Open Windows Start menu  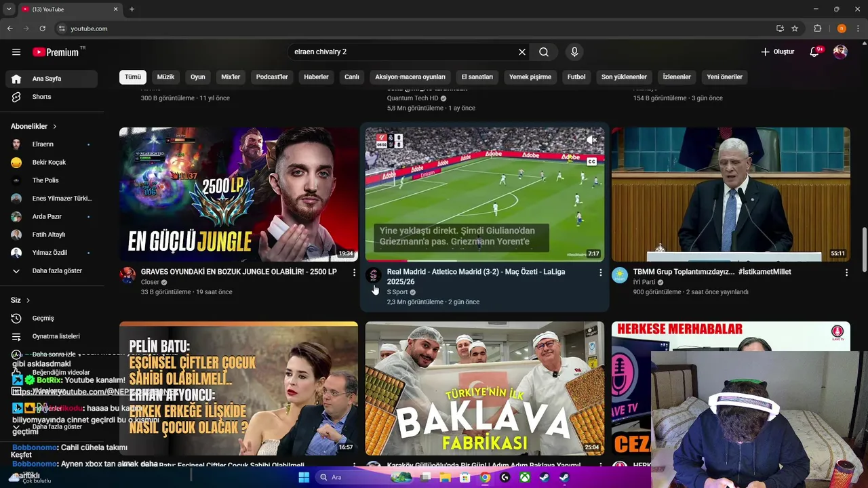point(304,477)
